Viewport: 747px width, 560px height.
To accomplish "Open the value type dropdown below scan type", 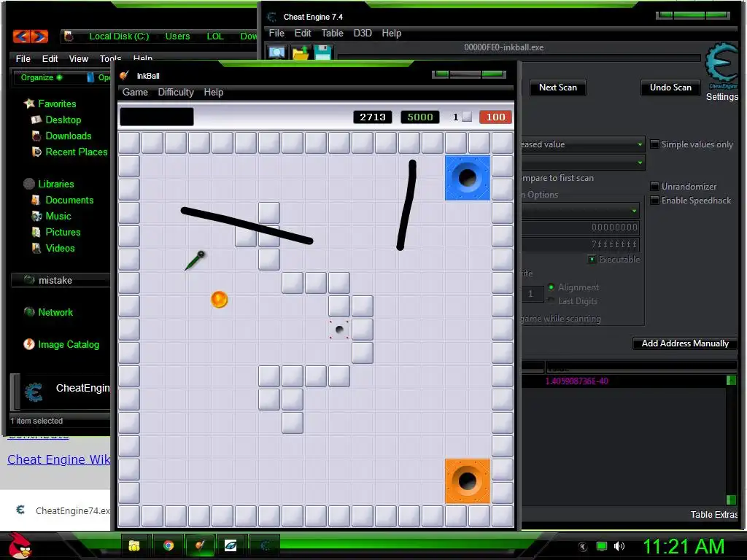I will click(583, 163).
